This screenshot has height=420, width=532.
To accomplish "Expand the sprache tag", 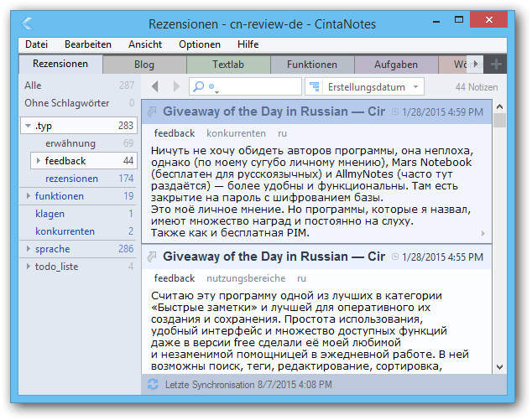I will (x=29, y=249).
